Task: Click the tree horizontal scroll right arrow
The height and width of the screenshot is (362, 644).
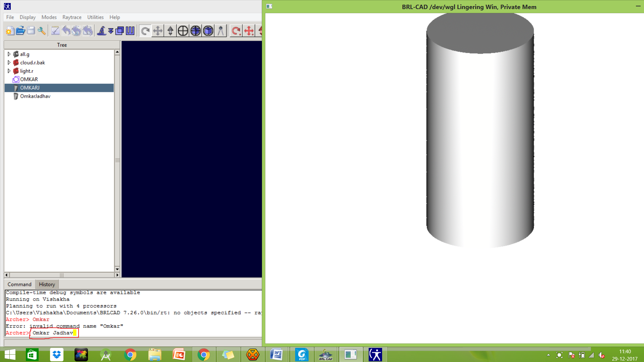Action: pyautogui.click(x=117, y=275)
